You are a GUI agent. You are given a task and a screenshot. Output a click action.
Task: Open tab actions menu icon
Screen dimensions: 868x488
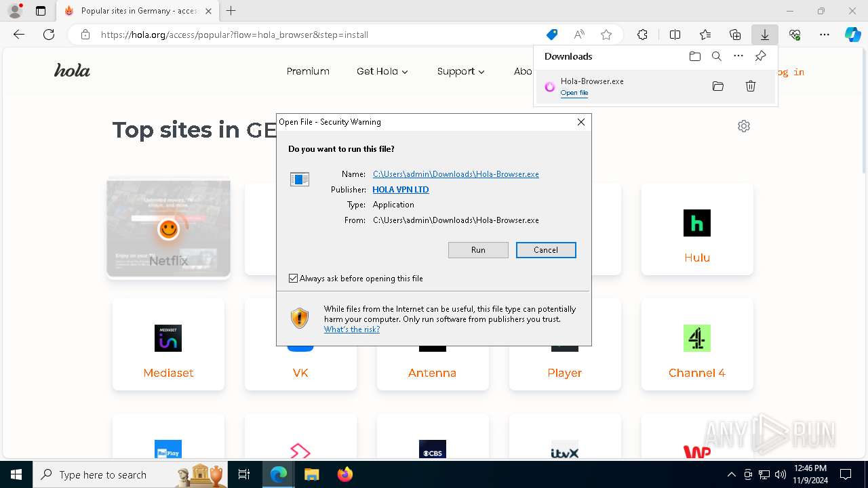pyautogui.click(x=41, y=11)
